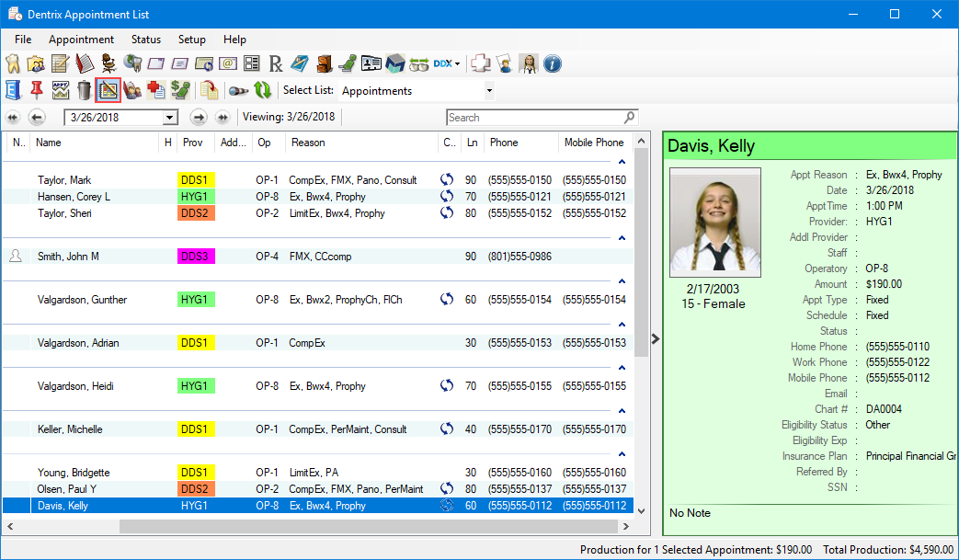The image size is (959, 560).
Task: Click the green refresh arrows icon
Action: click(x=262, y=89)
